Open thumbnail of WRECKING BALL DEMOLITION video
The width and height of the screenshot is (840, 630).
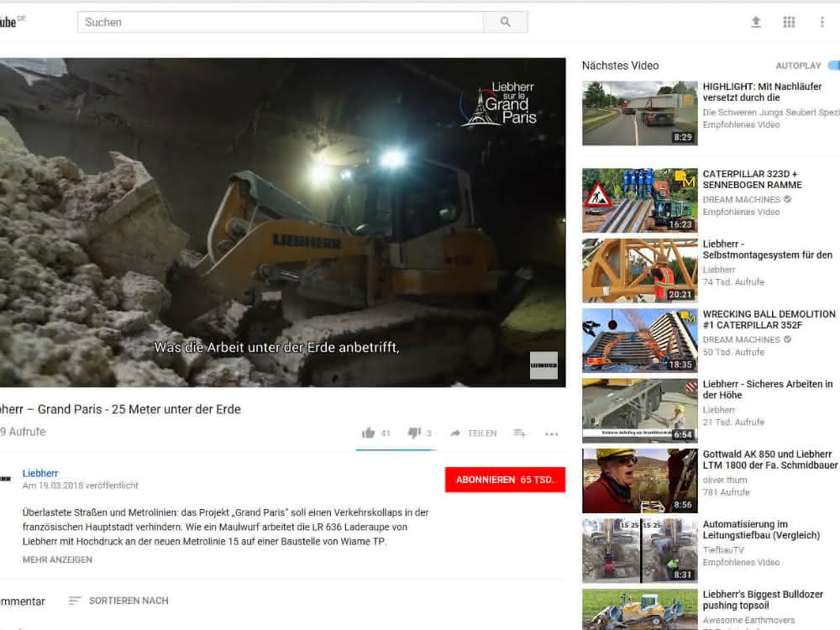click(640, 341)
